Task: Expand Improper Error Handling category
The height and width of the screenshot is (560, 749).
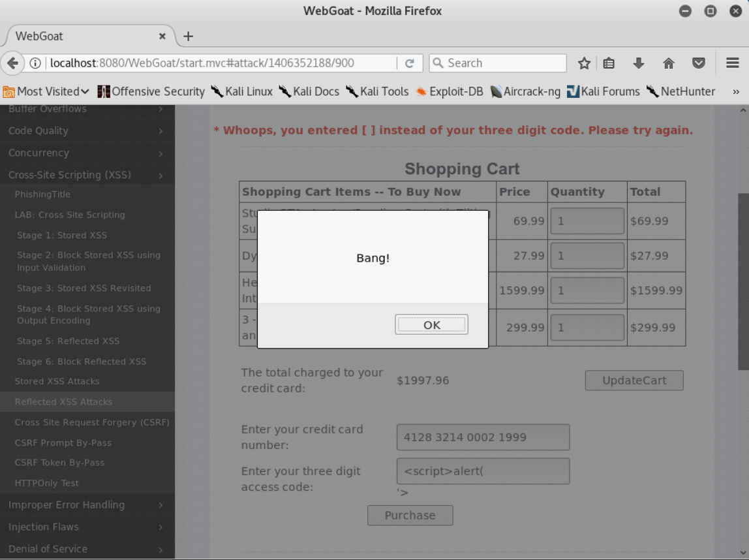Action: click(x=87, y=505)
